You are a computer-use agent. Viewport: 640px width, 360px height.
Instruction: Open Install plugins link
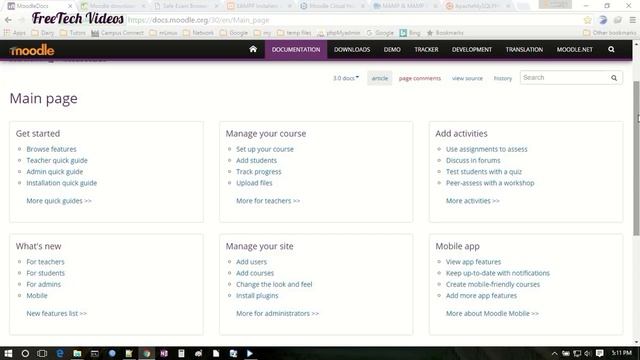pyautogui.click(x=257, y=296)
